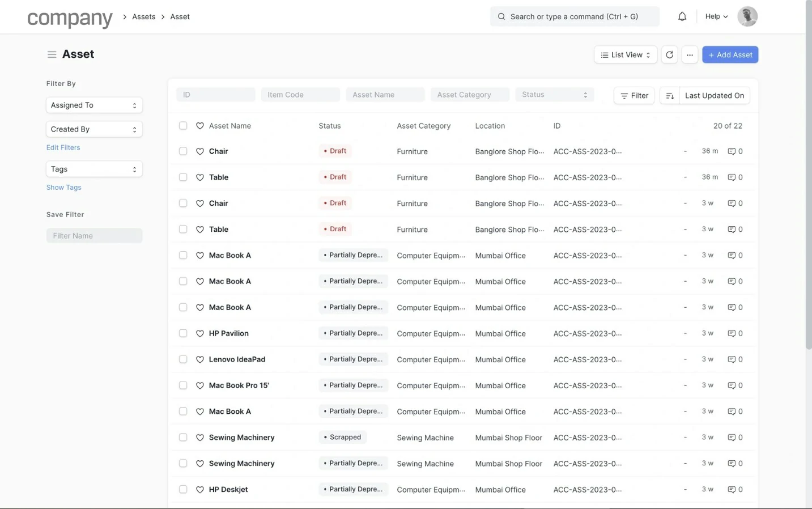Toggle the sort direction icon
812x509 pixels.
click(x=669, y=96)
